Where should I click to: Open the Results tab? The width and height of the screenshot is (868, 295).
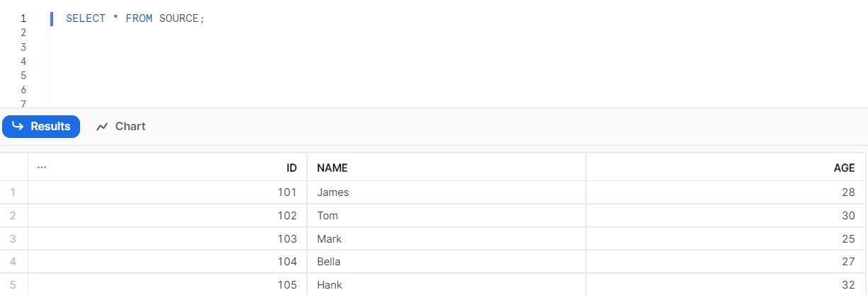pos(41,127)
